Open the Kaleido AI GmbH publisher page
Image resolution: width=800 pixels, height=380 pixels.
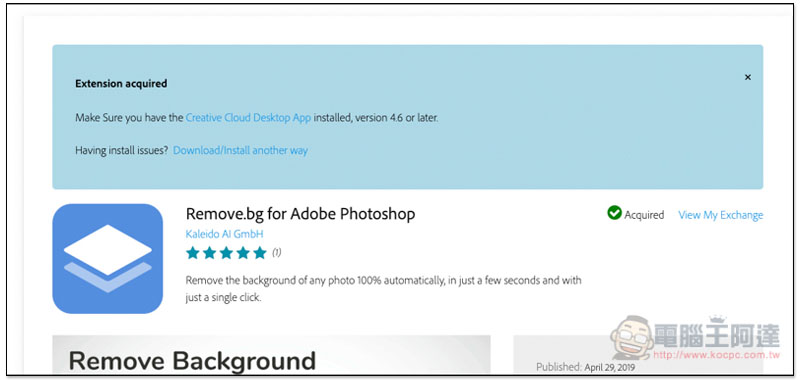[x=224, y=234]
